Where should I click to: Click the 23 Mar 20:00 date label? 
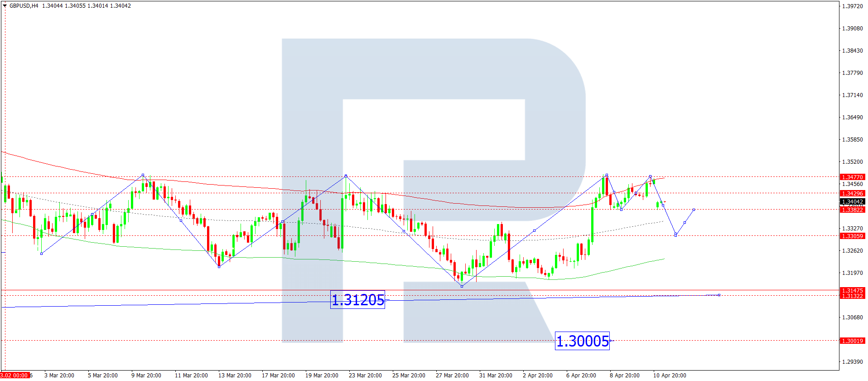(365, 376)
